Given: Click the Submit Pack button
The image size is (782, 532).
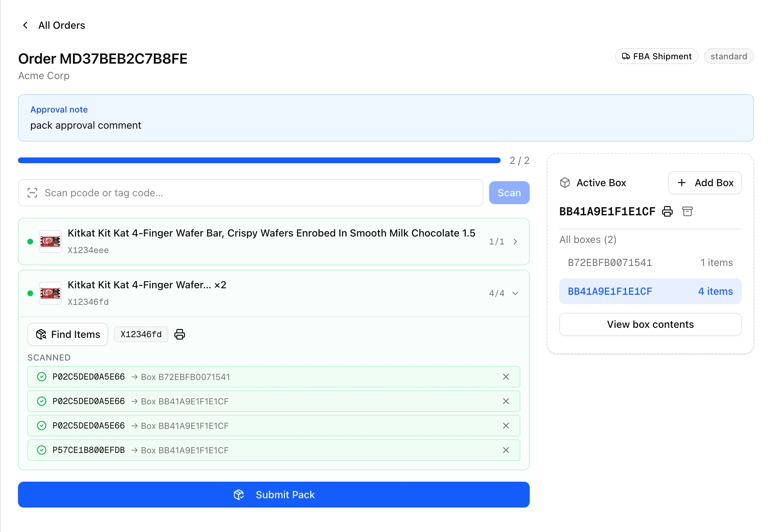Looking at the screenshot, I should [x=274, y=495].
